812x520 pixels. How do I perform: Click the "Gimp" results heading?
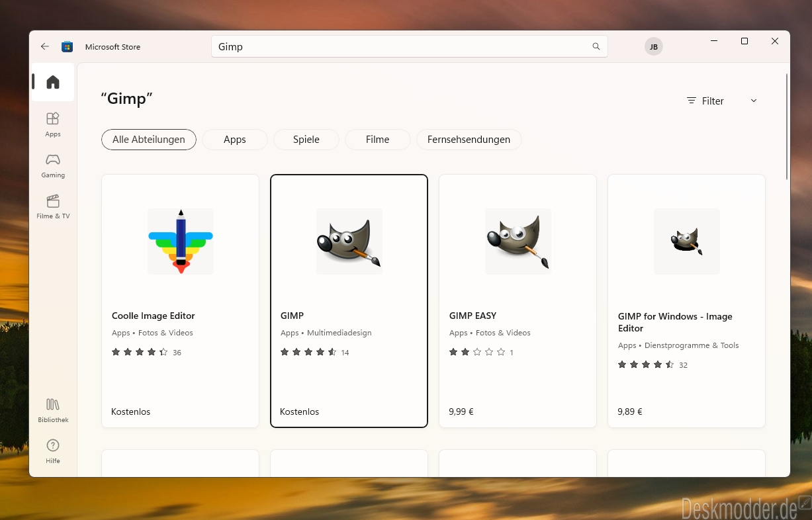(x=127, y=99)
